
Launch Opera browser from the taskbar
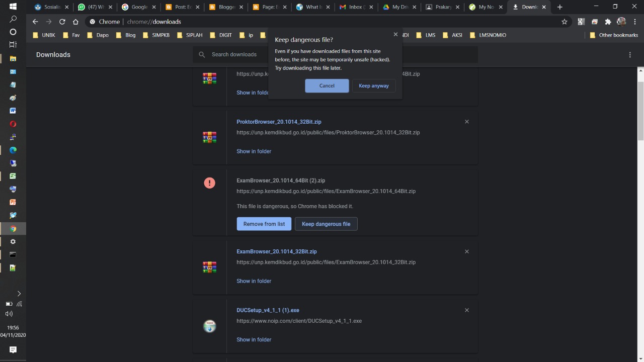click(x=13, y=124)
